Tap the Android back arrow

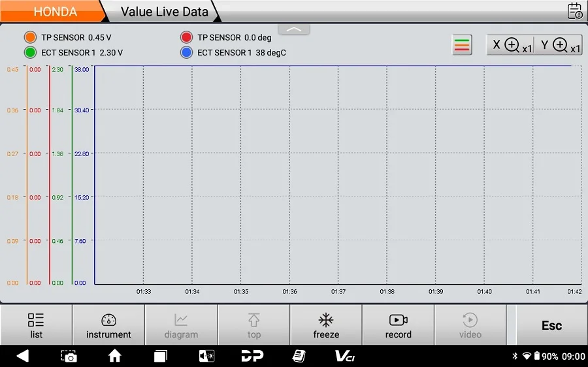[22, 356]
